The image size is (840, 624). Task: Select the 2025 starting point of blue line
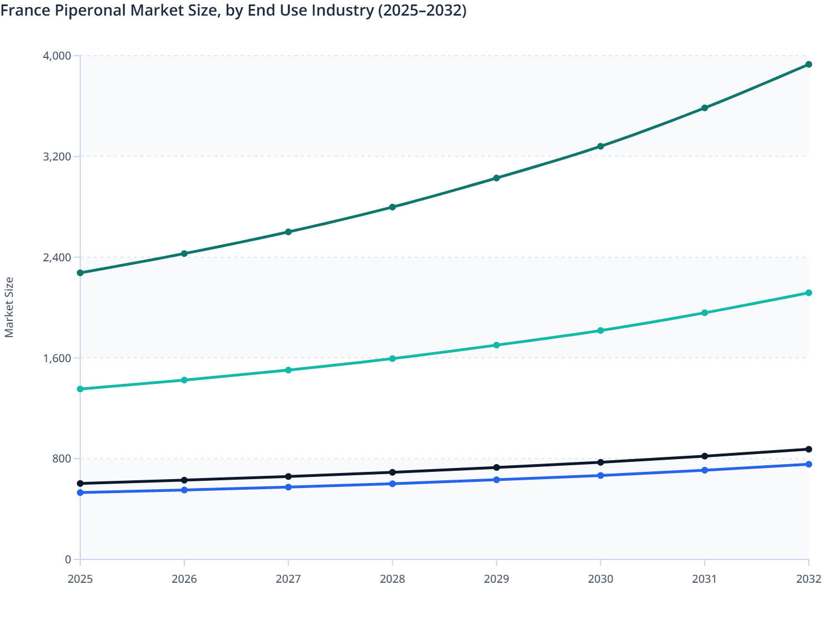81,493
